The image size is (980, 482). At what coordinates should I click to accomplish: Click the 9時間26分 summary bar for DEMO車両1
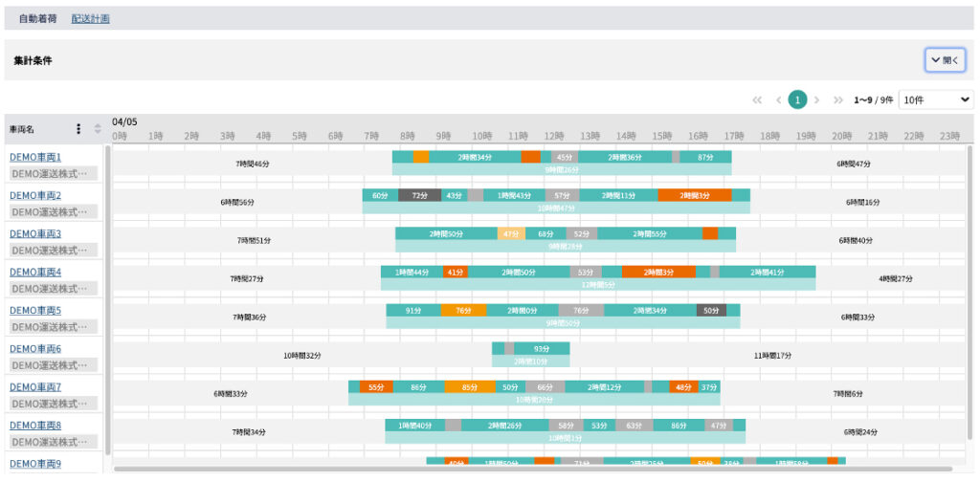coord(562,170)
